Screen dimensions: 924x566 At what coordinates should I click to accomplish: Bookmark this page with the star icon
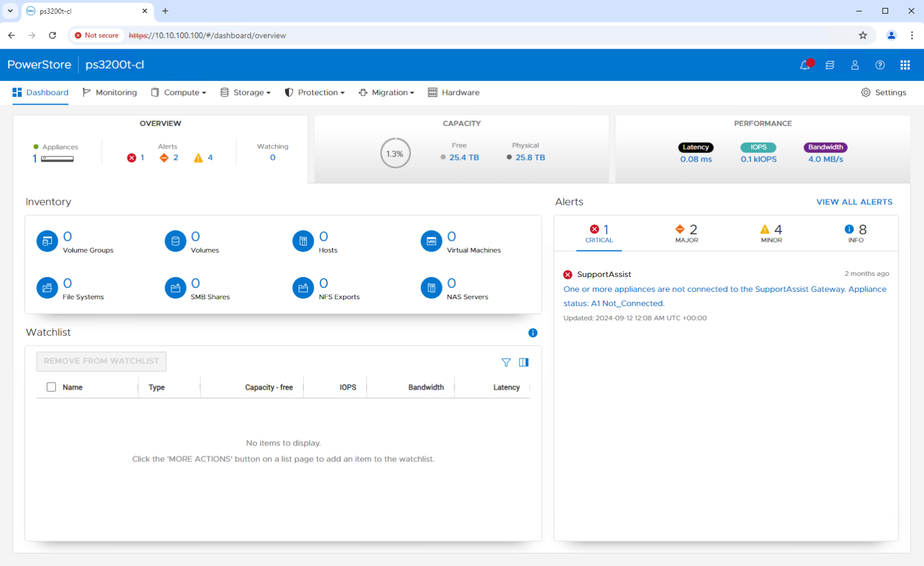tap(863, 35)
